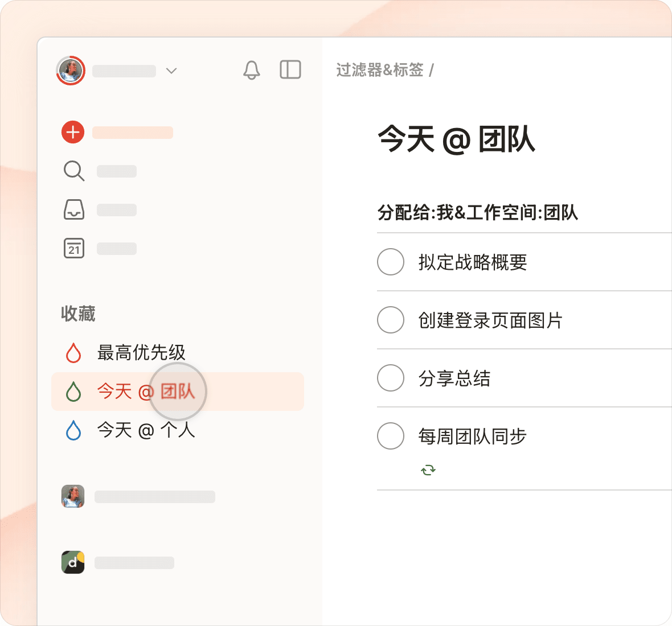672x626 pixels.
Task: Click the query text 分配给:我&工作空间:团队
Action: [x=477, y=212]
